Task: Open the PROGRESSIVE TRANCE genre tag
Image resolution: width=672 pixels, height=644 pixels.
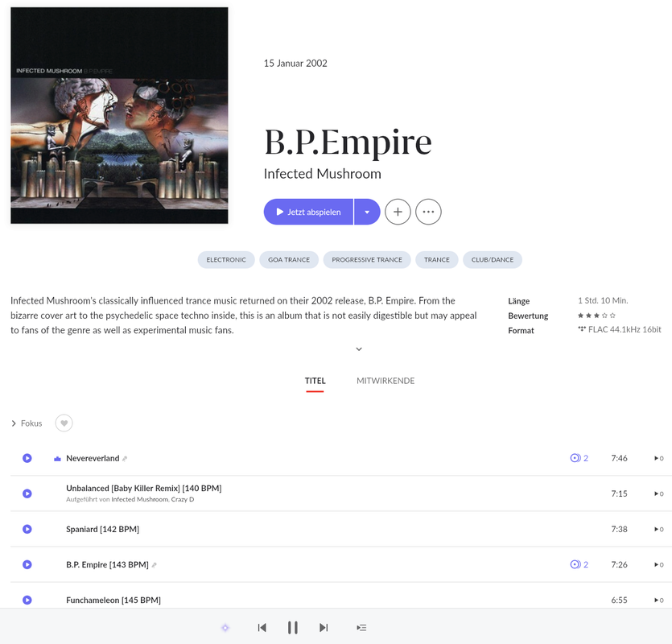Action: point(367,260)
